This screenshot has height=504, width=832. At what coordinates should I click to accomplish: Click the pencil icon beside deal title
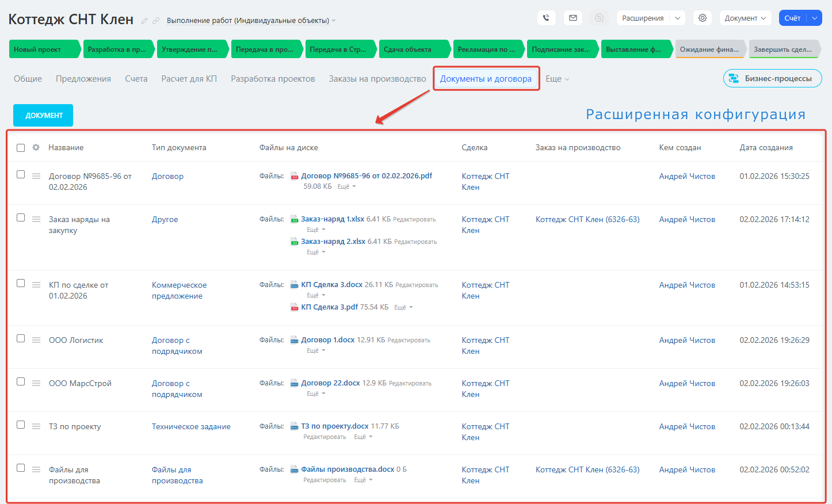[144, 21]
